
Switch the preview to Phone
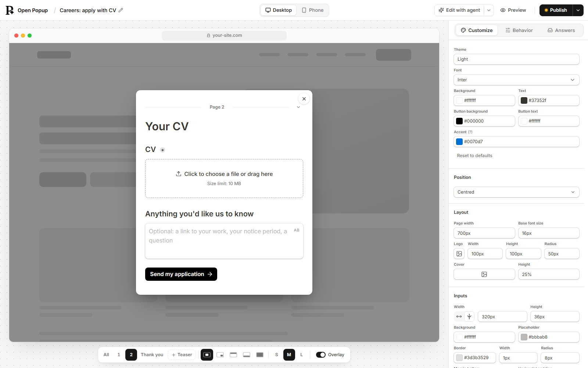pos(313,10)
